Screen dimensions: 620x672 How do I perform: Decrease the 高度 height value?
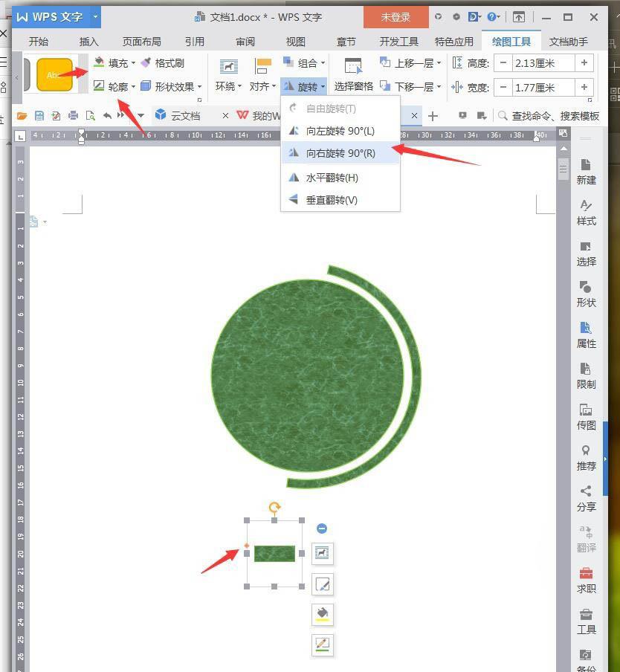[503, 63]
